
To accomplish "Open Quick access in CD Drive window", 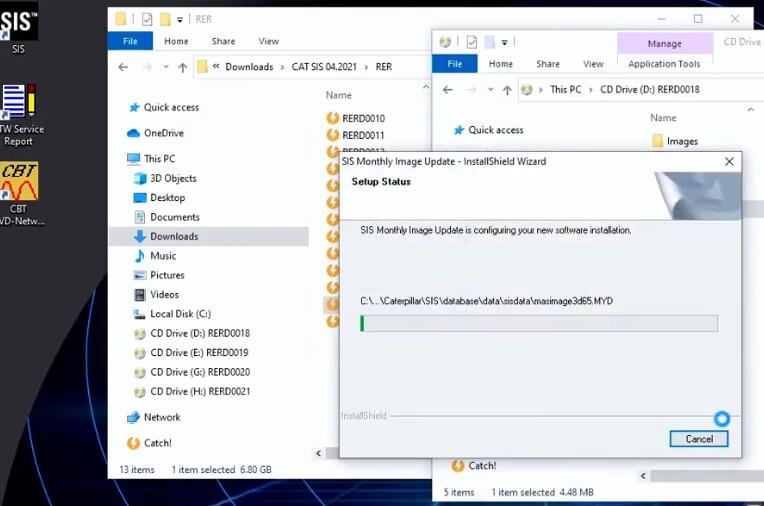I will click(x=489, y=130).
